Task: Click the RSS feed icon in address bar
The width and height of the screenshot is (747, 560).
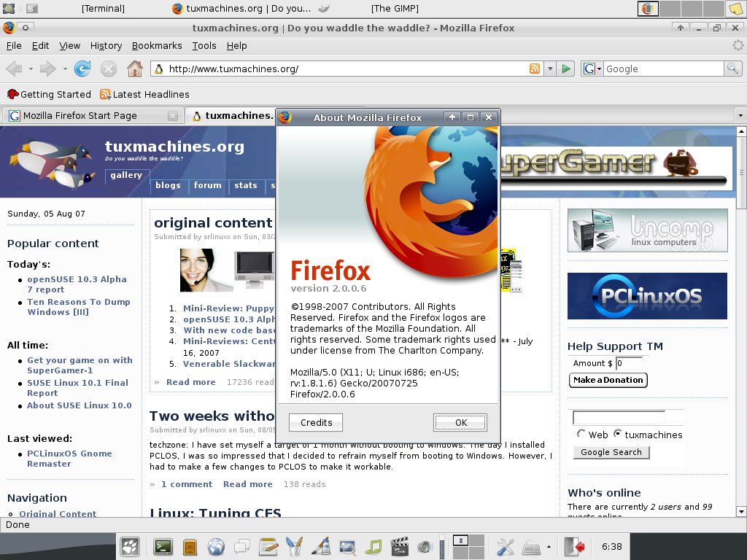Action: (x=535, y=69)
